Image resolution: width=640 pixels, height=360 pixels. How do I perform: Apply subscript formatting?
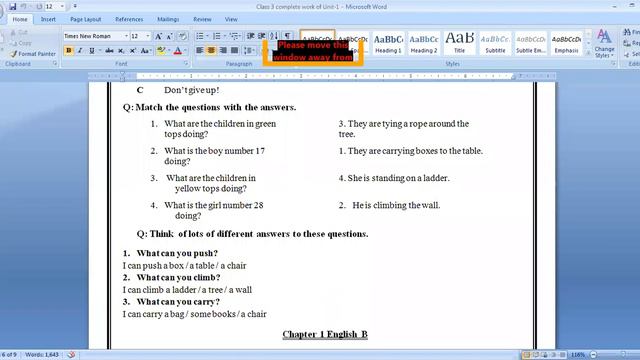(x=121, y=51)
